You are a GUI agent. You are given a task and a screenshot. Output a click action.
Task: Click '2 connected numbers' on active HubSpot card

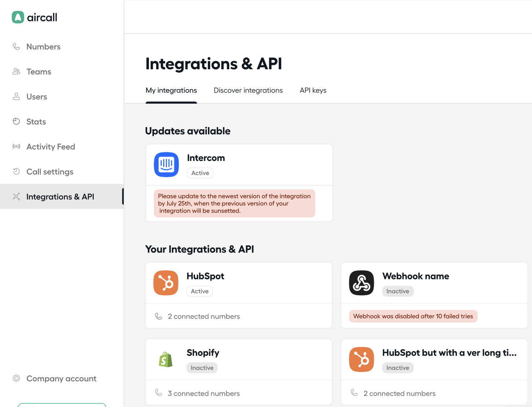204,316
